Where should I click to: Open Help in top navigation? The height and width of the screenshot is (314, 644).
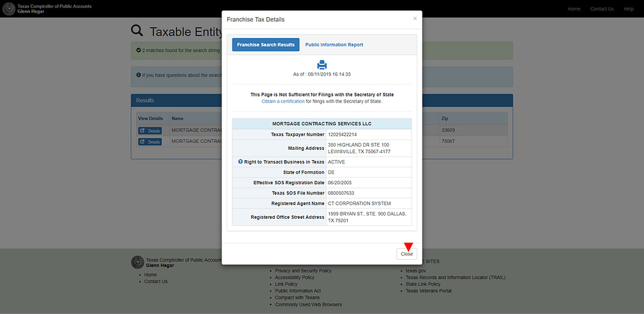coord(629,8)
